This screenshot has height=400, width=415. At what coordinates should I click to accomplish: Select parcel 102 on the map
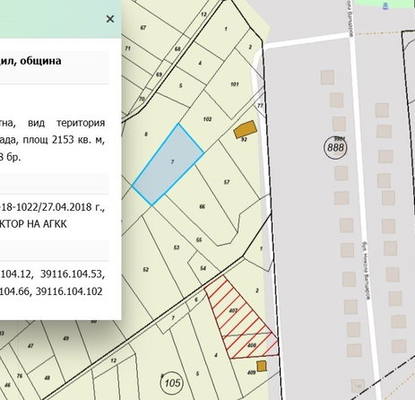pos(207,119)
